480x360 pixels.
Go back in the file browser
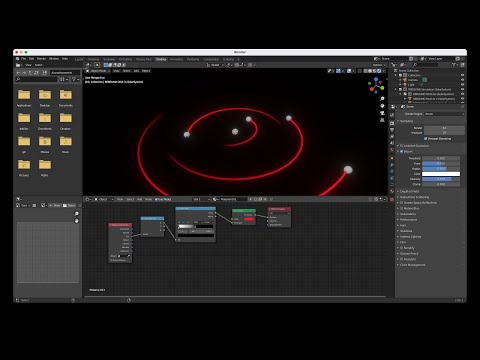[18, 73]
